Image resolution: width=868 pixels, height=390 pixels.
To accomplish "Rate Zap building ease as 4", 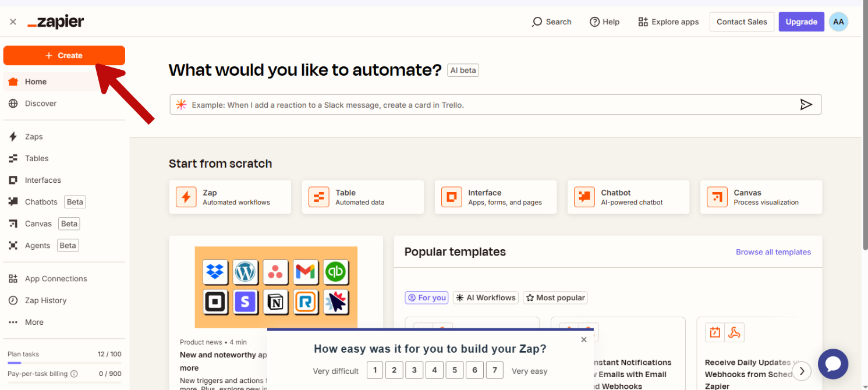I will 434,370.
